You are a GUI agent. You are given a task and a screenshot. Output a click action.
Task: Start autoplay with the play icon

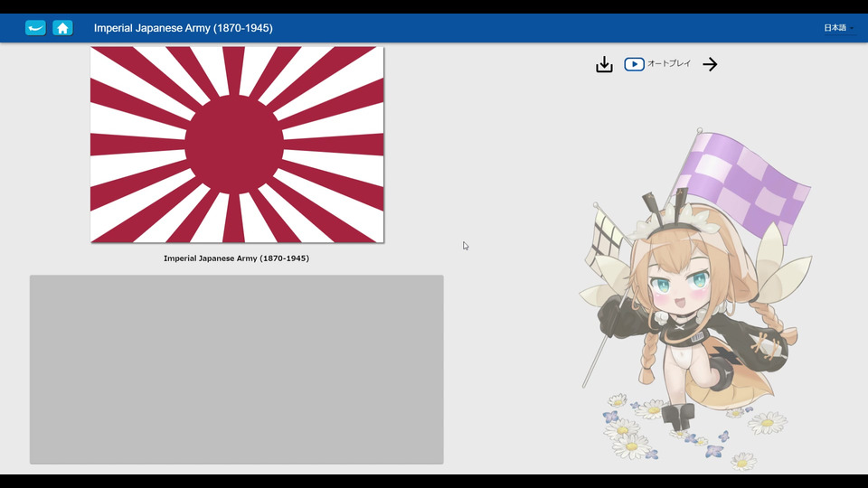click(634, 64)
